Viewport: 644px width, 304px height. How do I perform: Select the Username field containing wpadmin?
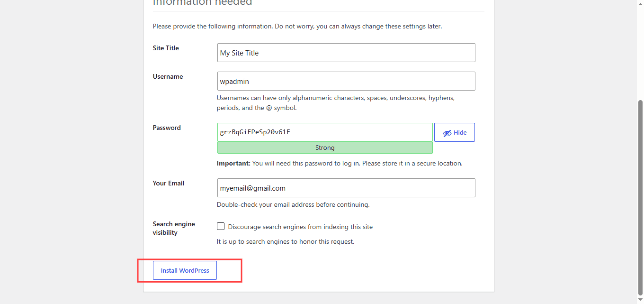pyautogui.click(x=346, y=81)
